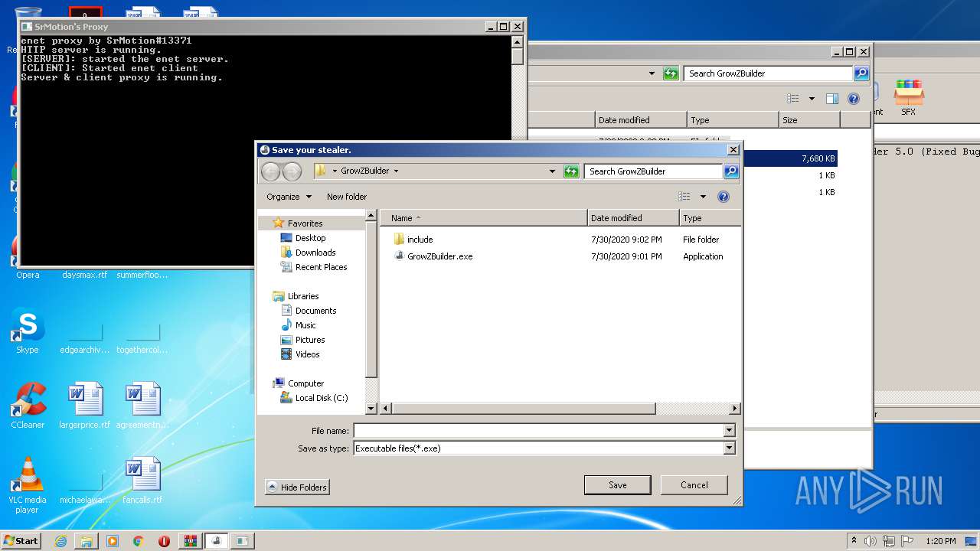Open Windows Explorer from taskbar
980x551 pixels.
coord(87,541)
